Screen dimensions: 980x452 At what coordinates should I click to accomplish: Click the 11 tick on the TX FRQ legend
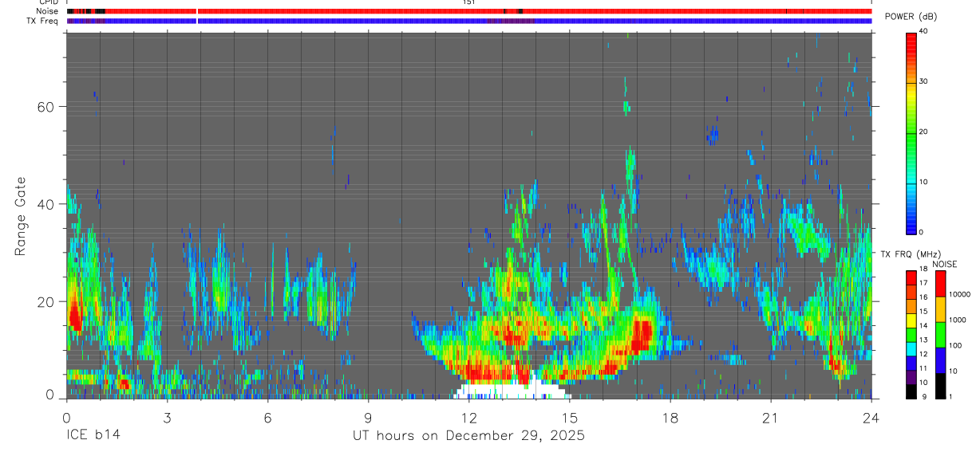[923, 367]
